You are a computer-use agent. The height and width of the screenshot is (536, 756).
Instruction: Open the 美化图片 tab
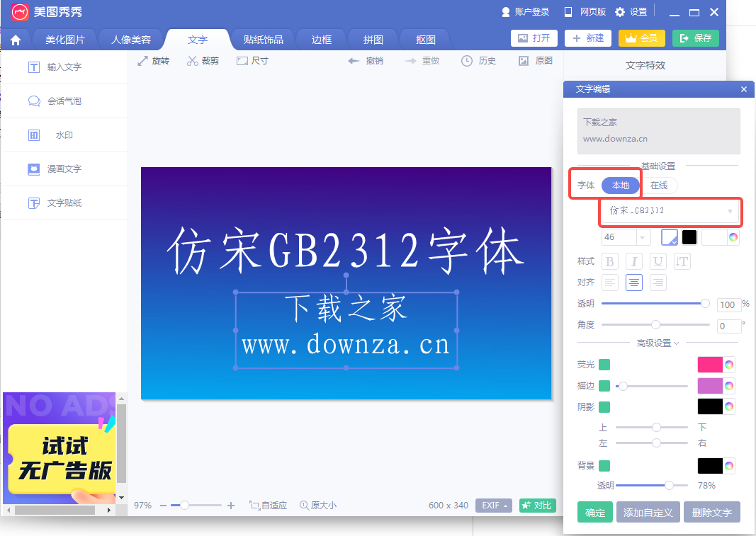[x=64, y=40]
